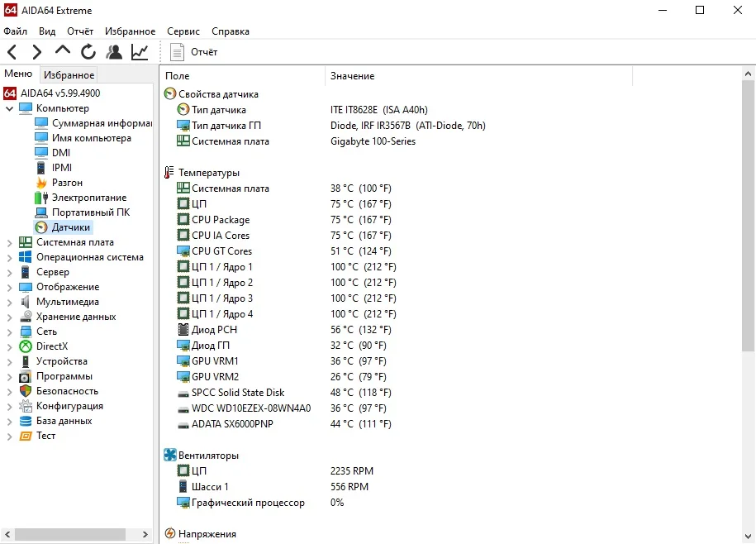This screenshot has width=756, height=544.
Task: Click the Вентиляторы fan icon
Action: [170, 455]
